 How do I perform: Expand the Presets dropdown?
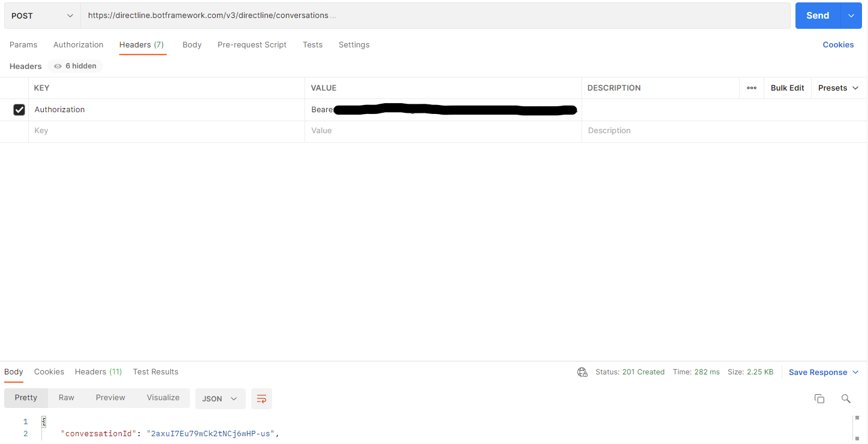click(838, 88)
